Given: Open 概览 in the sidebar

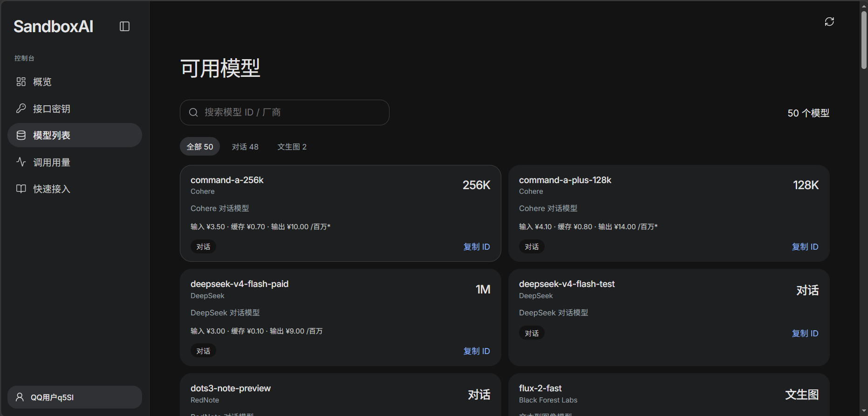Looking at the screenshot, I should [x=75, y=82].
